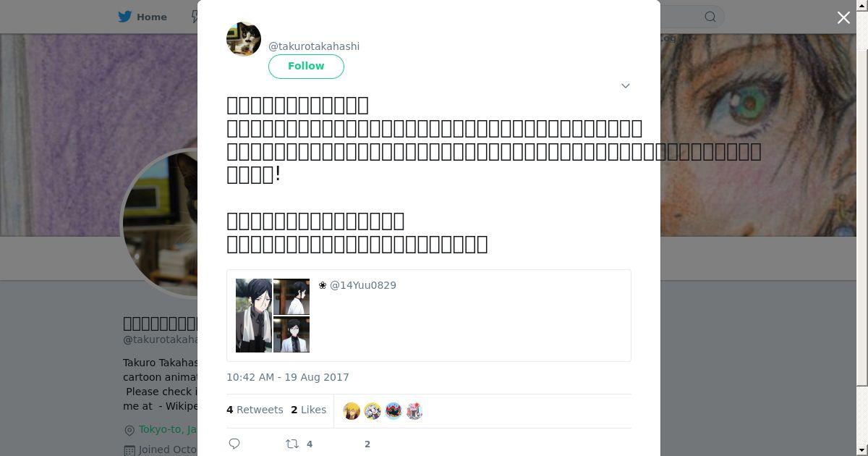The height and width of the screenshot is (456, 868).
Task: Click the Follow button
Action: [306, 66]
